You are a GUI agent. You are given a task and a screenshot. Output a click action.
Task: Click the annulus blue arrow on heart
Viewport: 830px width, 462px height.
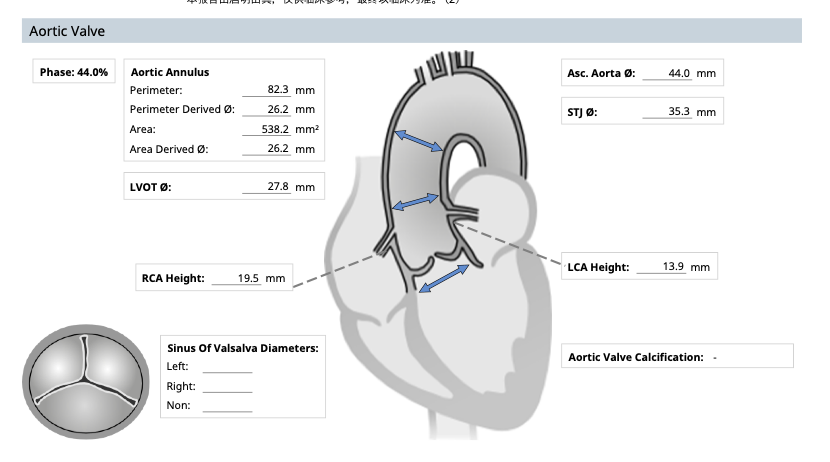[444, 278]
